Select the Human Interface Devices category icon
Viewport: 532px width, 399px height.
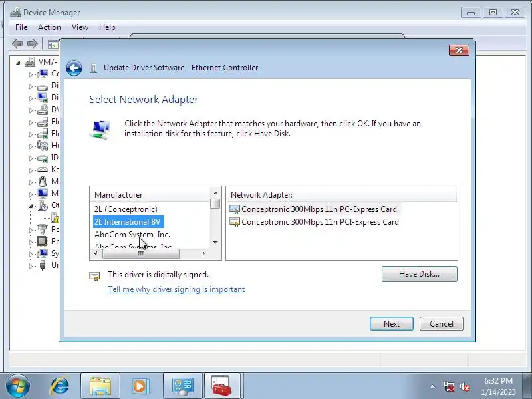pyautogui.click(x=43, y=146)
